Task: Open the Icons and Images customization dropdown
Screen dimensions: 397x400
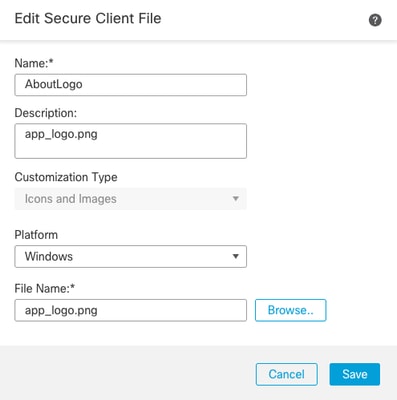Action: pyautogui.click(x=131, y=199)
